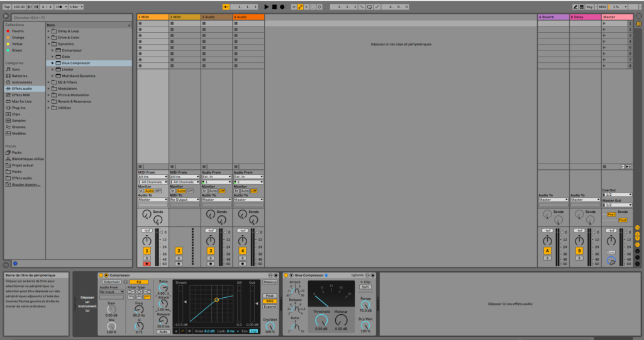Open the Max for Live category
This screenshot has height=340, width=644.
[21, 101]
